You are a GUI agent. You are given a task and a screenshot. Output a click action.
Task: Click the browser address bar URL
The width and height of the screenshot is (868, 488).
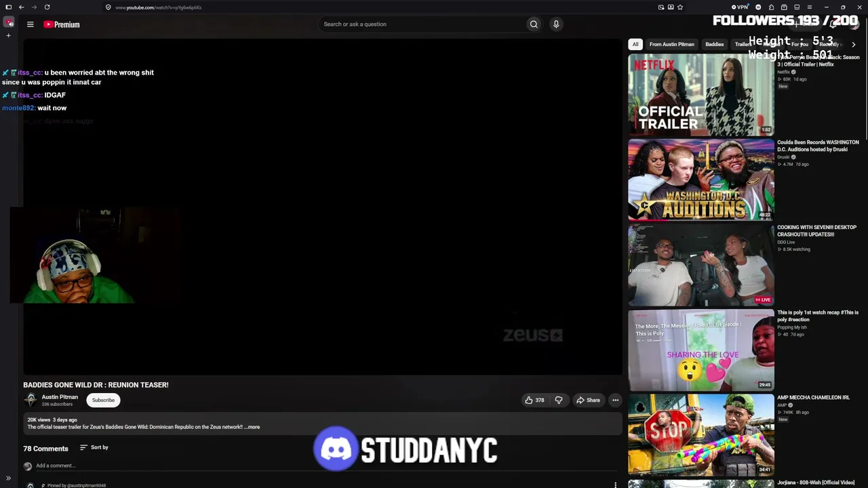tap(158, 7)
